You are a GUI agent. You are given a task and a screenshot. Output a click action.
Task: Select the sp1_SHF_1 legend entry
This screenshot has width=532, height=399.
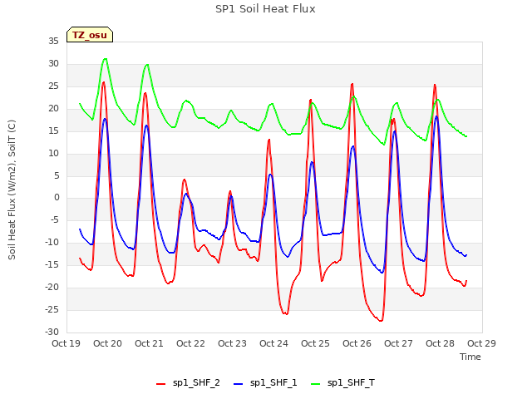(x=265, y=382)
